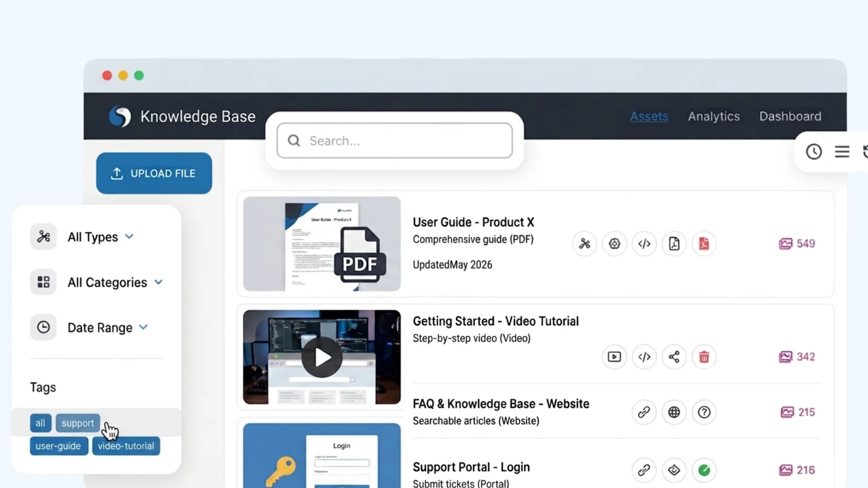Click diamond icon for Support Portal

point(674,470)
